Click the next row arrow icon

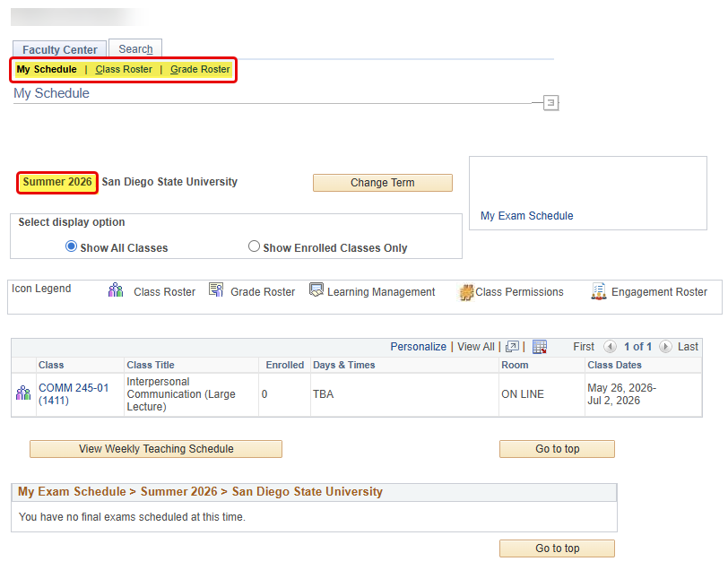point(665,347)
